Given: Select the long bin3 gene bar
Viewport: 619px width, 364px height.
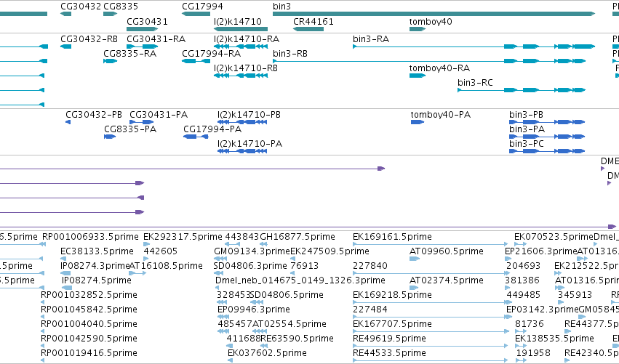Looking at the screenshot, I should [x=434, y=14].
